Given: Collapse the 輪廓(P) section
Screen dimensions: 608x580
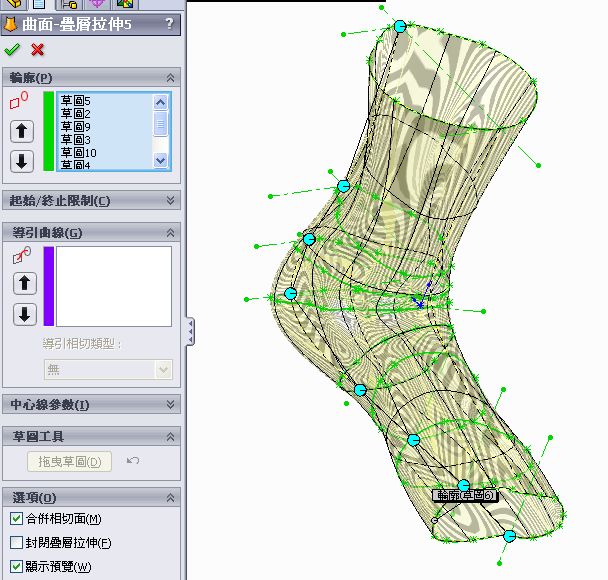Looking at the screenshot, I should click(x=170, y=78).
